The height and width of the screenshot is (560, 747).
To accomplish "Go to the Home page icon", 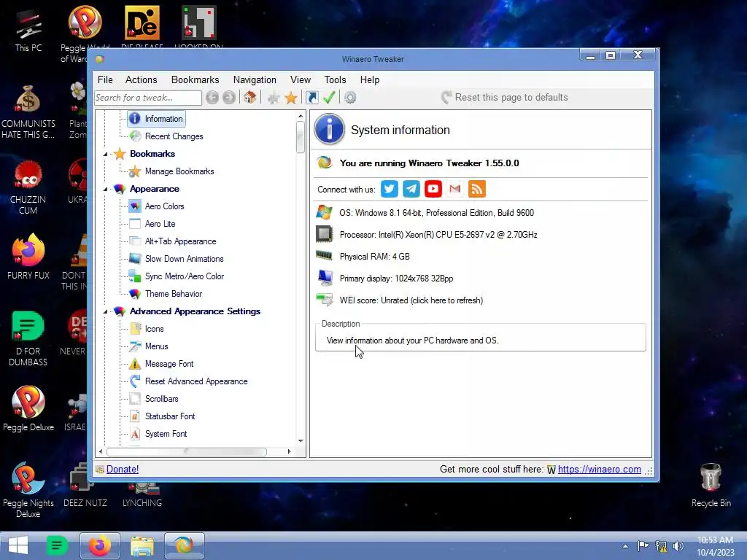I will pos(249,98).
